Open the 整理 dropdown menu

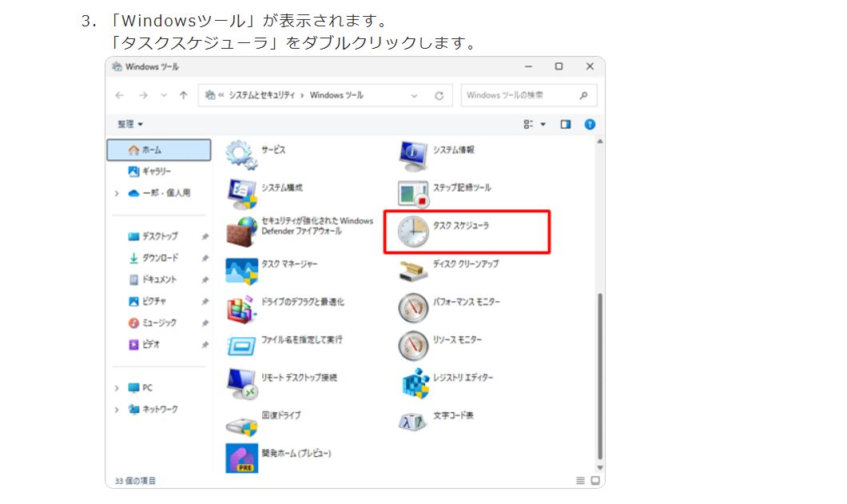[x=130, y=125]
